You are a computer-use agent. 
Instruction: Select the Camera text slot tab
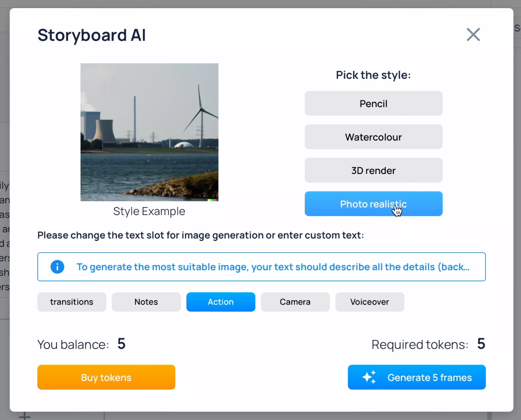click(x=295, y=302)
